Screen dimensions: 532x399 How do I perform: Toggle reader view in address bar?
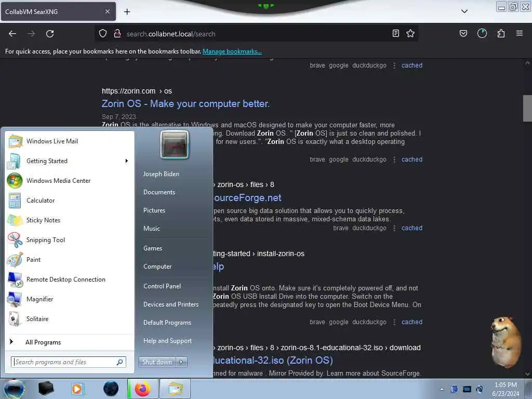395,33
